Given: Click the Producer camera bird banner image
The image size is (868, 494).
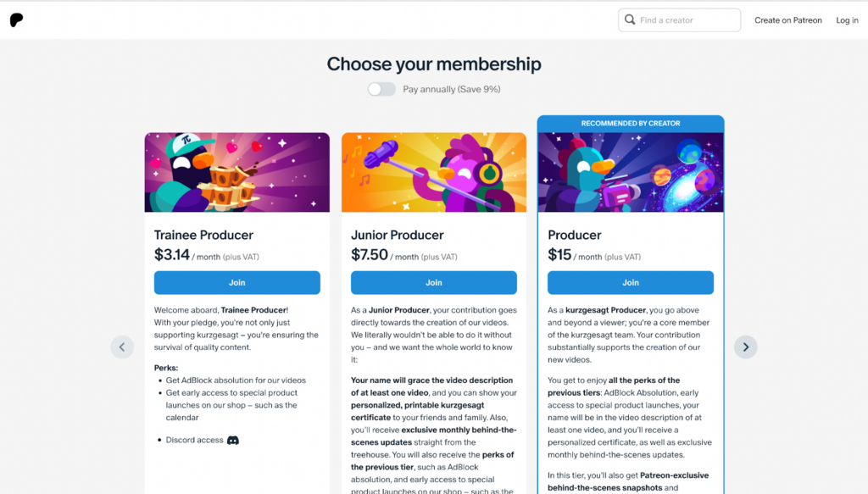Looking at the screenshot, I should coord(631,172).
